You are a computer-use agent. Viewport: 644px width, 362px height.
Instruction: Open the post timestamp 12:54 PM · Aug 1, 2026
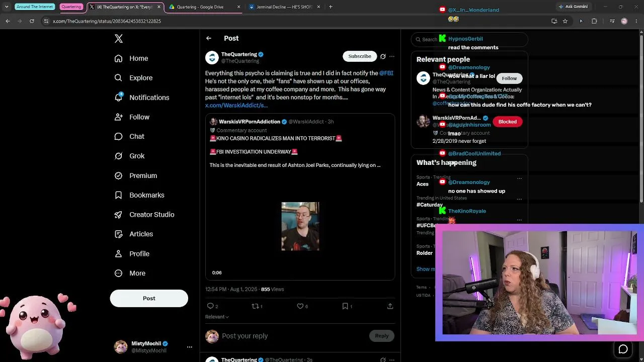tap(231, 290)
